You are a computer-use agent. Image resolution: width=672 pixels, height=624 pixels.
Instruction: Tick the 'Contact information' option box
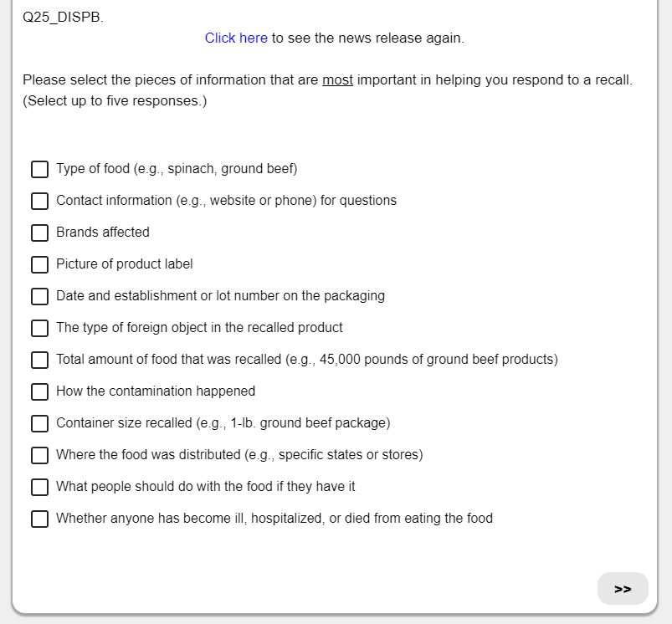(x=40, y=201)
